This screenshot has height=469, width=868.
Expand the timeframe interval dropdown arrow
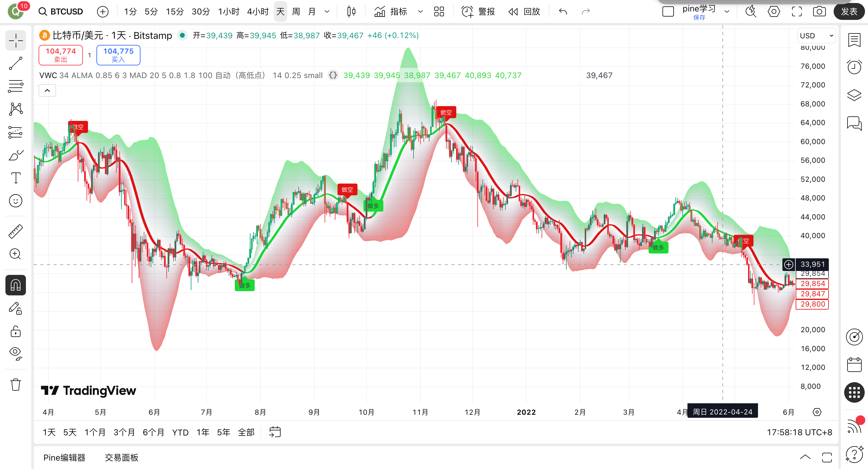point(327,12)
